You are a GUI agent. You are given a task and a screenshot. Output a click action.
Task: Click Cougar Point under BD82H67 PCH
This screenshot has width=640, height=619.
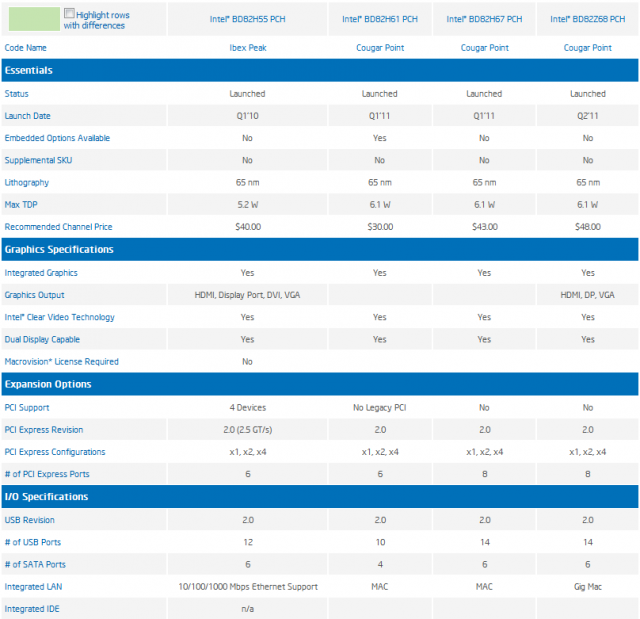coord(484,48)
